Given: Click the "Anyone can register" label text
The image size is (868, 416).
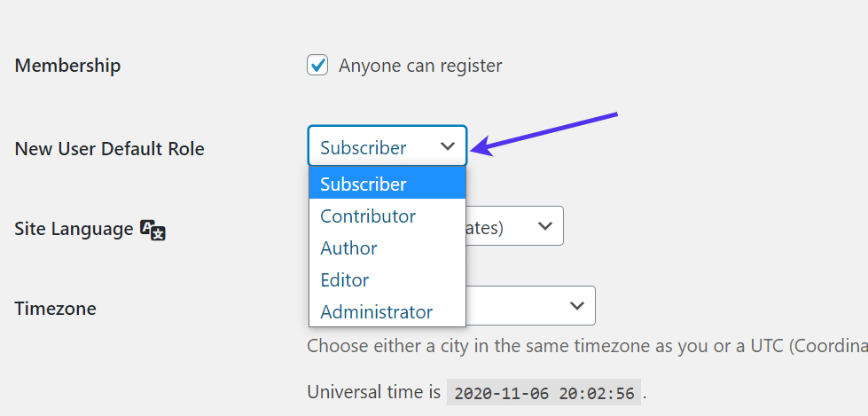Looking at the screenshot, I should point(420,66).
